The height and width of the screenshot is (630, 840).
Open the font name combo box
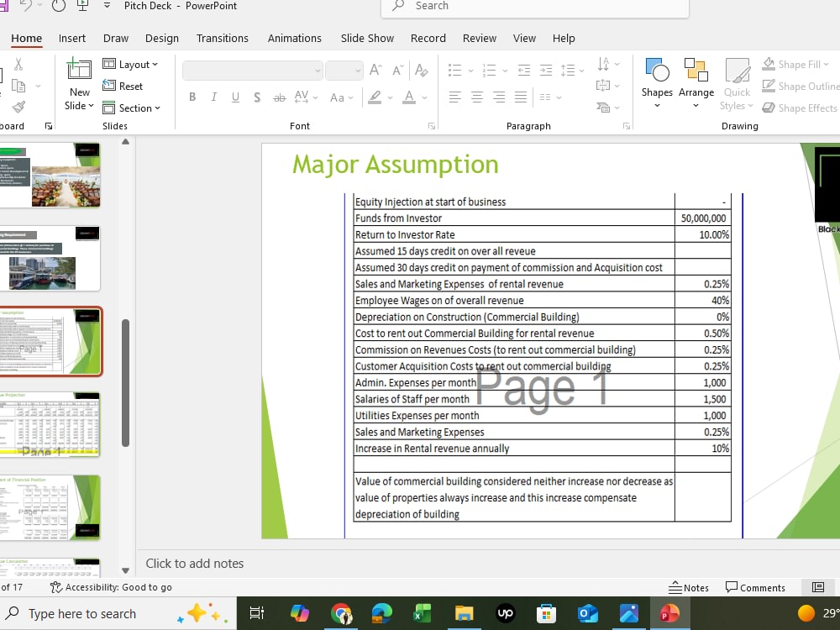252,71
